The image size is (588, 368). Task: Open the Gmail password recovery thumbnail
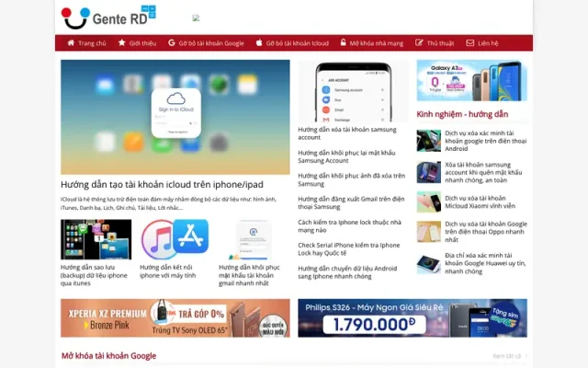pyautogui.click(x=254, y=239)
